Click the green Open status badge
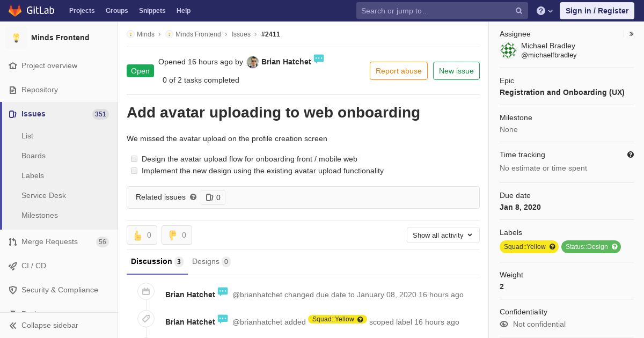The height and width of the screenshot is (338, 644). (x=140, y=71)
